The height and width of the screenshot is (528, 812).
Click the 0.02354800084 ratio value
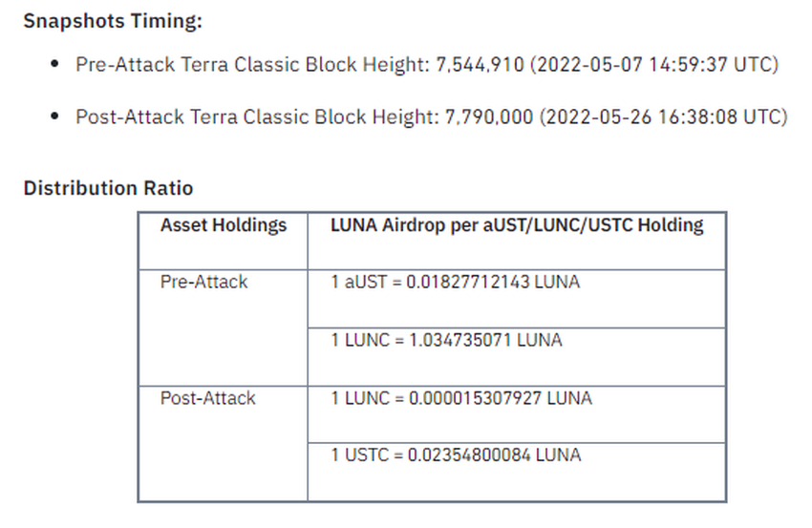[x=469, y=455]
